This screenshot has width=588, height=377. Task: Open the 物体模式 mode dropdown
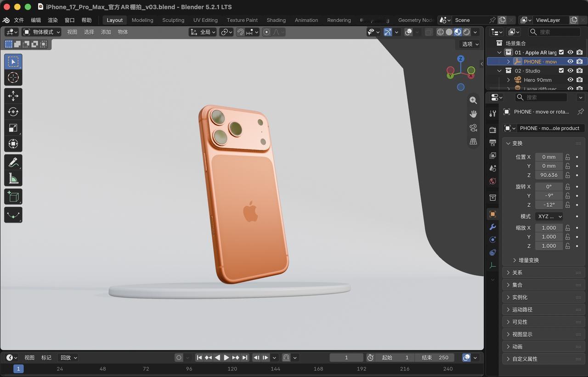point(41,32)
